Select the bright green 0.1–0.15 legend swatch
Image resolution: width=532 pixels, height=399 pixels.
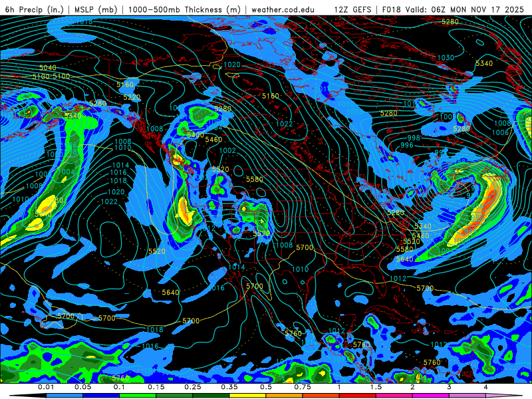coord(138,396)
